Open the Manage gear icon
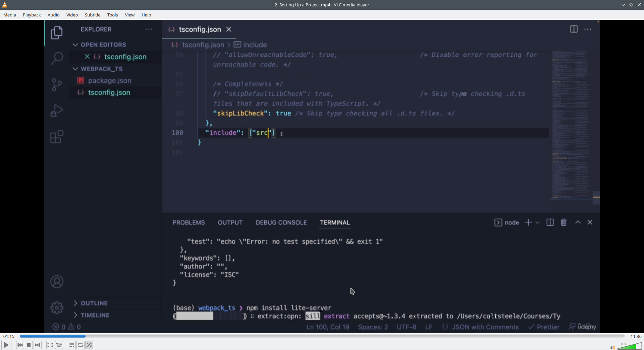Screen dimensions: 644x350 tap(57, 308)
